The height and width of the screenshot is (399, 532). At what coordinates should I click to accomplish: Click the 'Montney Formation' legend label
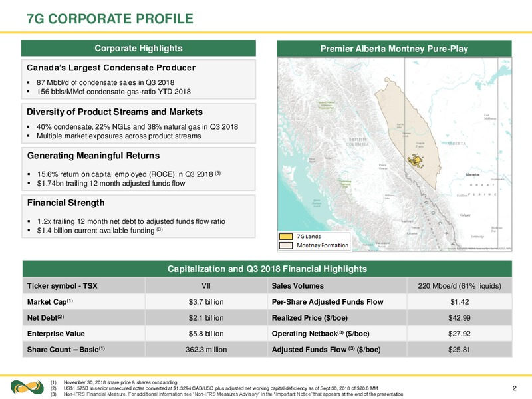(323, 245)
